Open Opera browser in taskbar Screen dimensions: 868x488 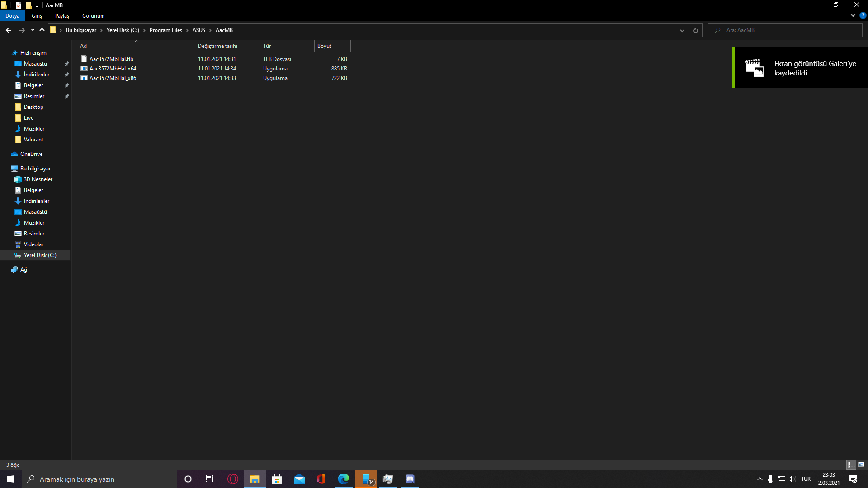[233, 479]
